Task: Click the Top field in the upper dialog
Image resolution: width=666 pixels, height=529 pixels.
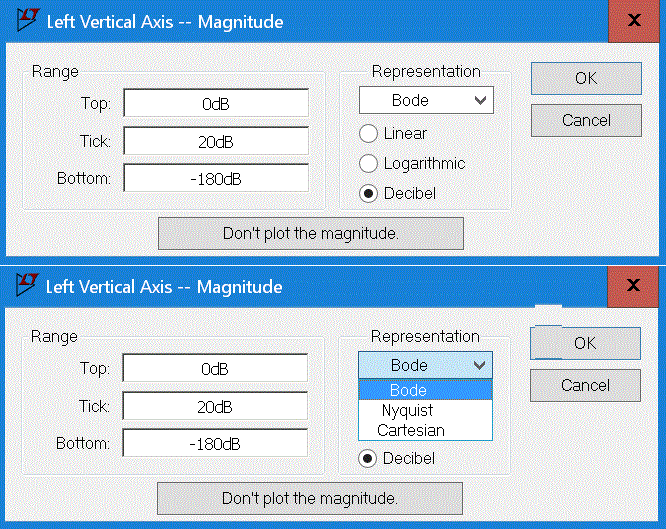Action: pos(216,104)
